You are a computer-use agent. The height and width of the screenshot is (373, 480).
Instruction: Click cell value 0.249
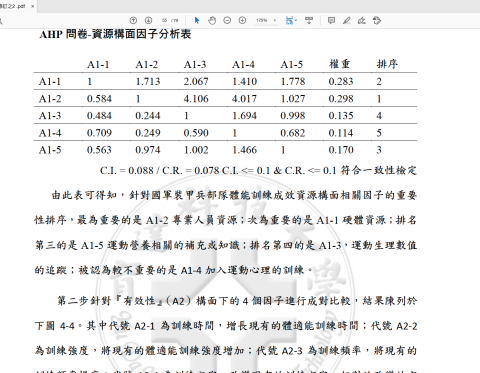click(148, 133)
